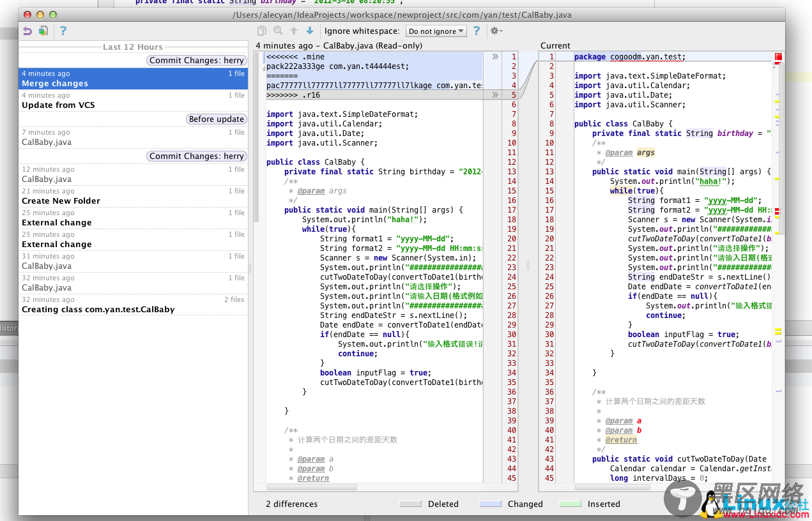812x521 pixels.
Task: Go to next difference with blue down arrow
Action: point(310,31)
